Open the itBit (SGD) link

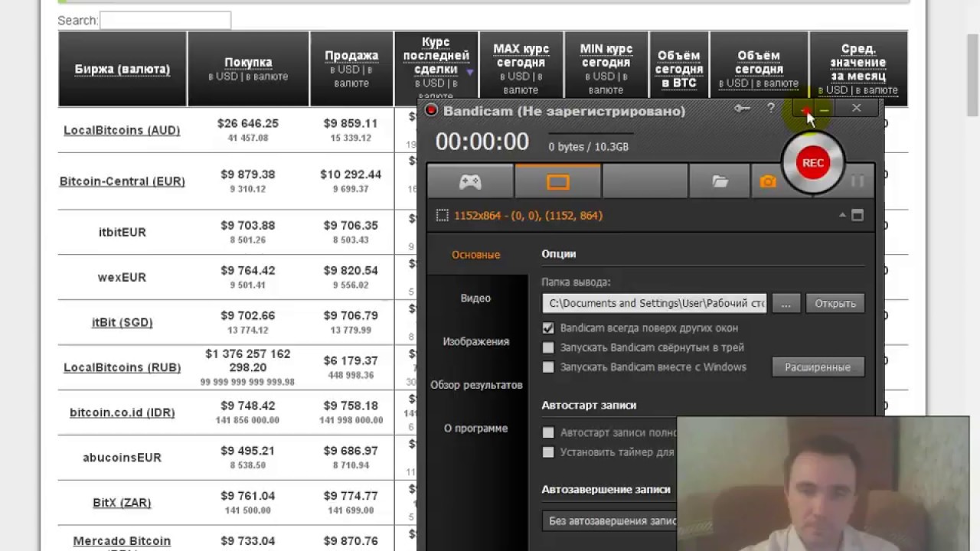122,322
